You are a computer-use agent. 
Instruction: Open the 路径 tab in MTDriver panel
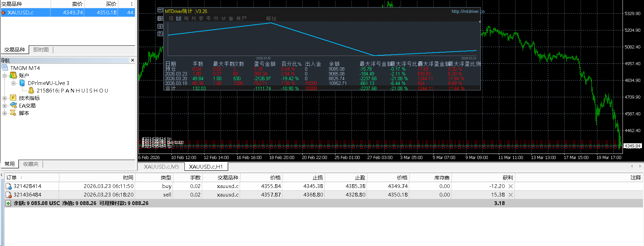pyautogui.click(x=271, y=18)
